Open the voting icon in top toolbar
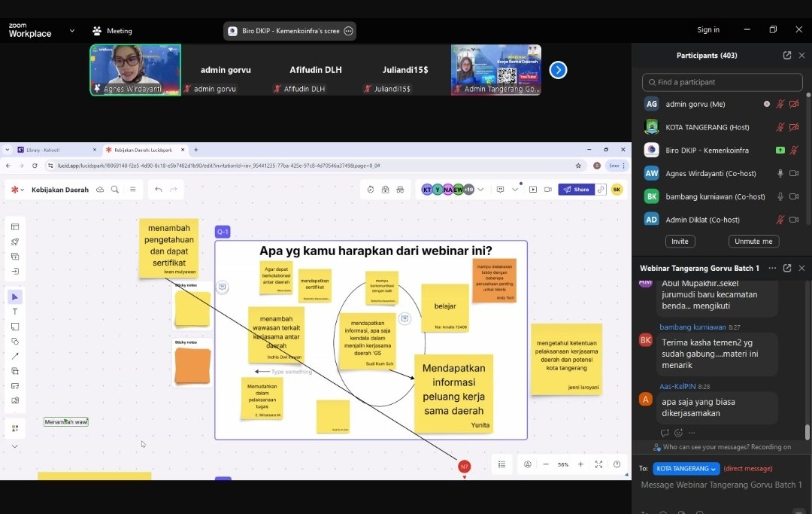The width and height of the screenshot is (812, 514). (385, 190)
